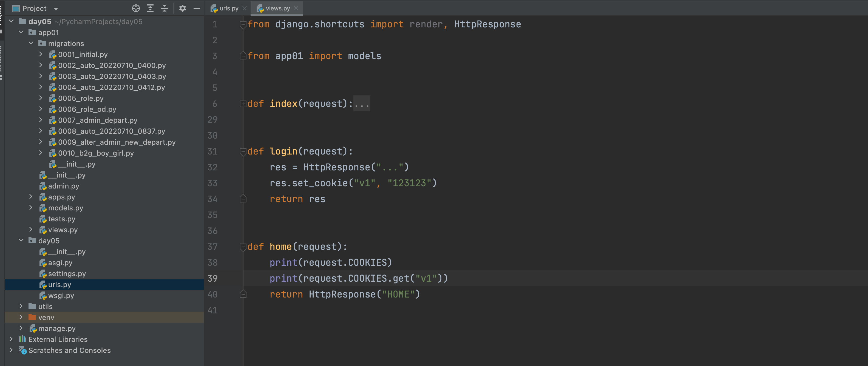
Task: Open the project panel settings gear
Action: click(182, 8)
